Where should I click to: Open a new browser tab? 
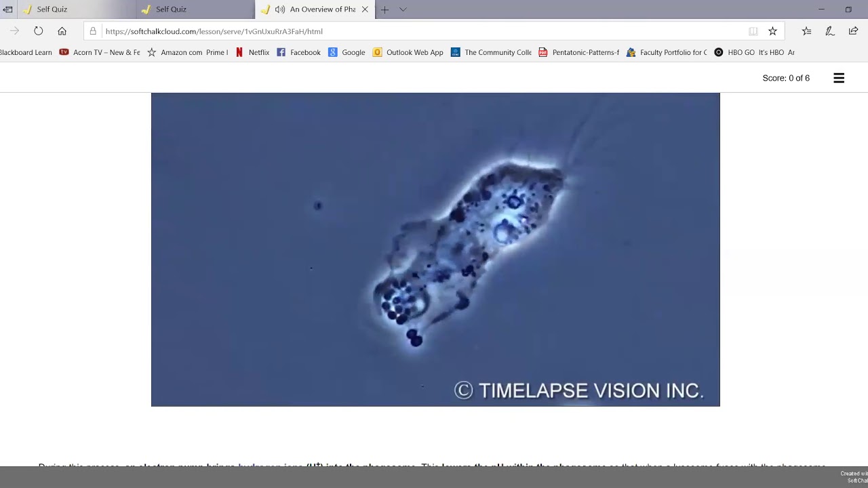[384, 9]
